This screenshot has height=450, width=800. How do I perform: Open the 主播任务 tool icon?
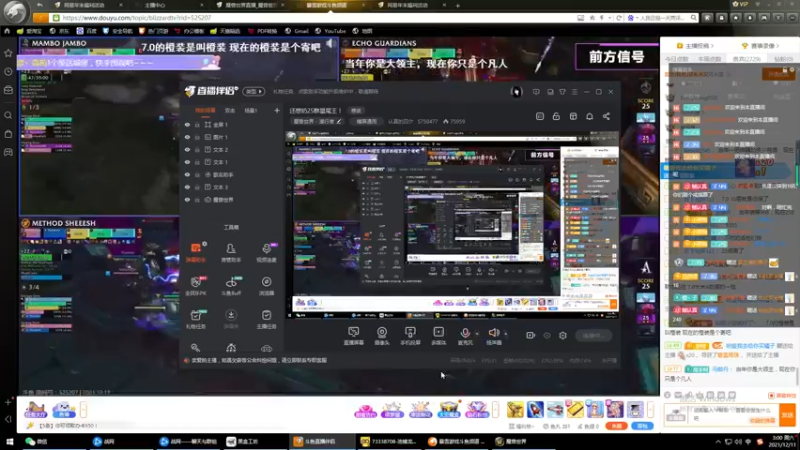click(x=266, y=316)
